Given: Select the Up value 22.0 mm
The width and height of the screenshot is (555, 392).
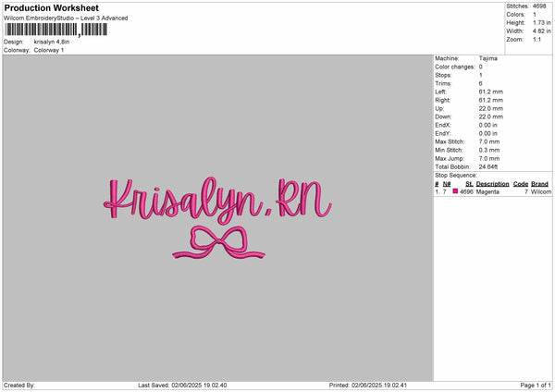Looking at the screenshot, I should click(491, 108).
